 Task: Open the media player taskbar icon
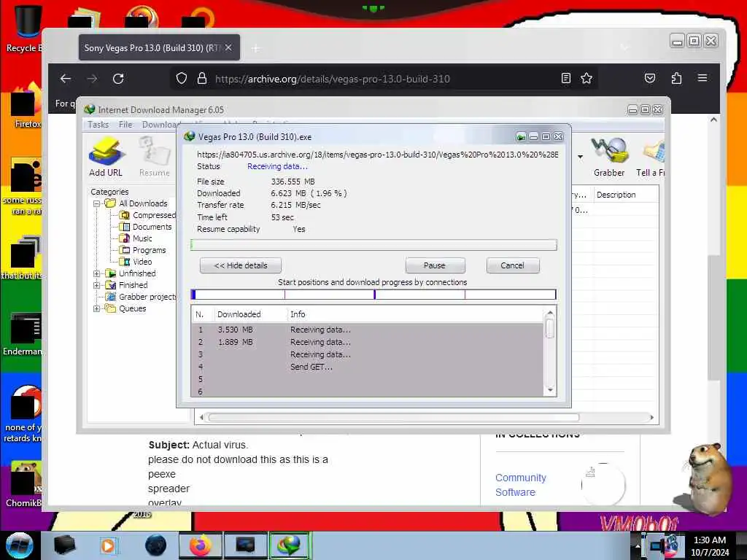click(x=108, y=545)
